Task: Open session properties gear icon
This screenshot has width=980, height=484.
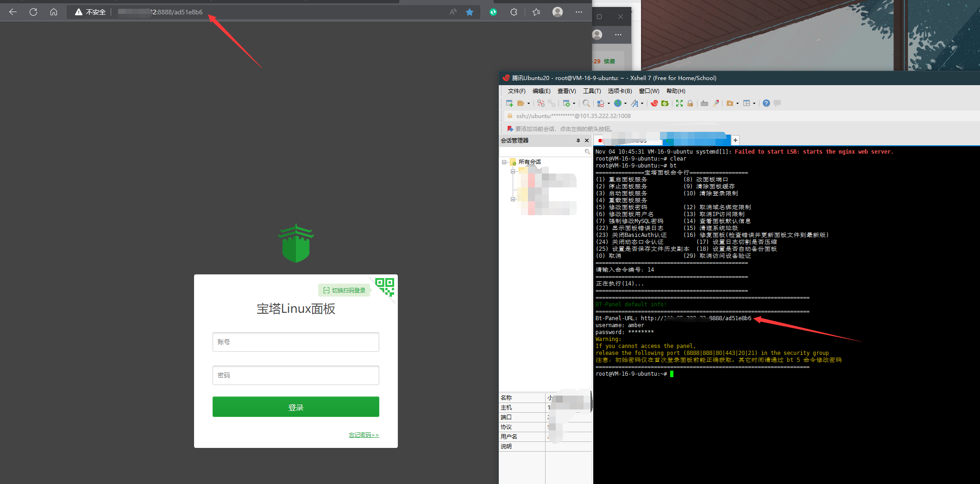Action: click(566, 103)
